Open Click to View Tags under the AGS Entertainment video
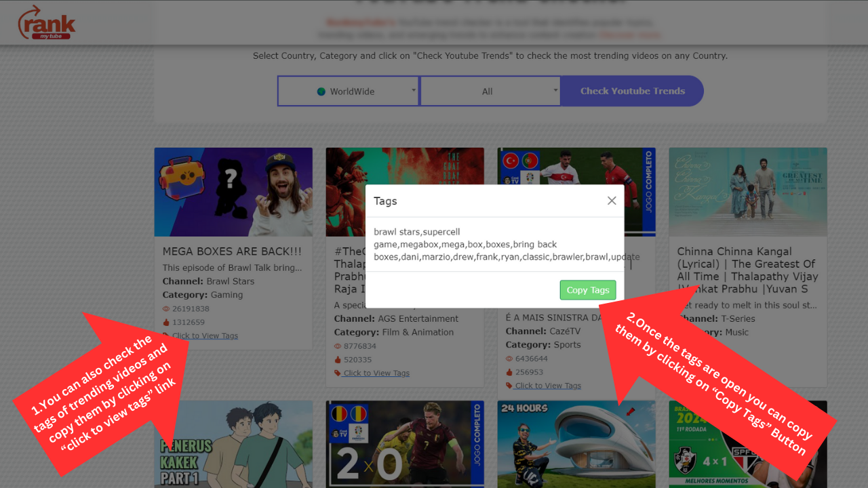Viewport: 868px width, 488px height. click(x=376, y=373)
